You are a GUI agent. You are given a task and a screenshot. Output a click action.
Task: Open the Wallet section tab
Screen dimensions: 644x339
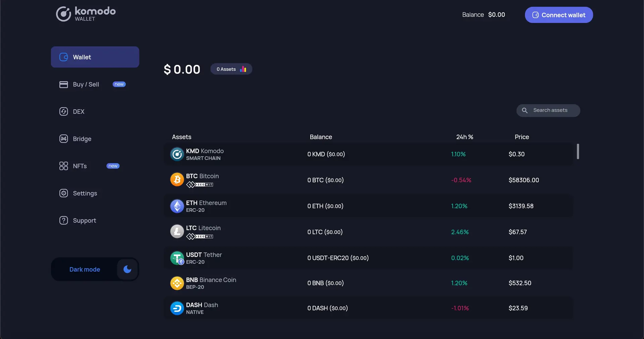pyautogui.click(x=82, y=57)
